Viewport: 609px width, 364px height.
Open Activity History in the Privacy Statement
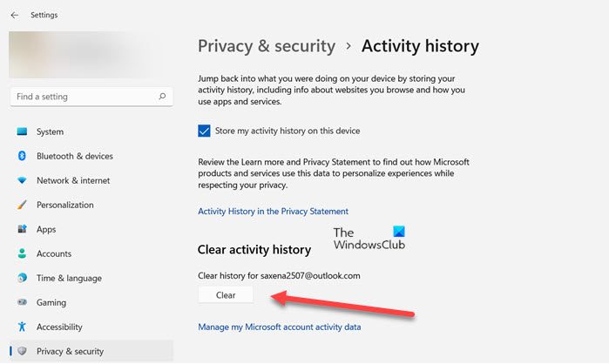point(273,212)
